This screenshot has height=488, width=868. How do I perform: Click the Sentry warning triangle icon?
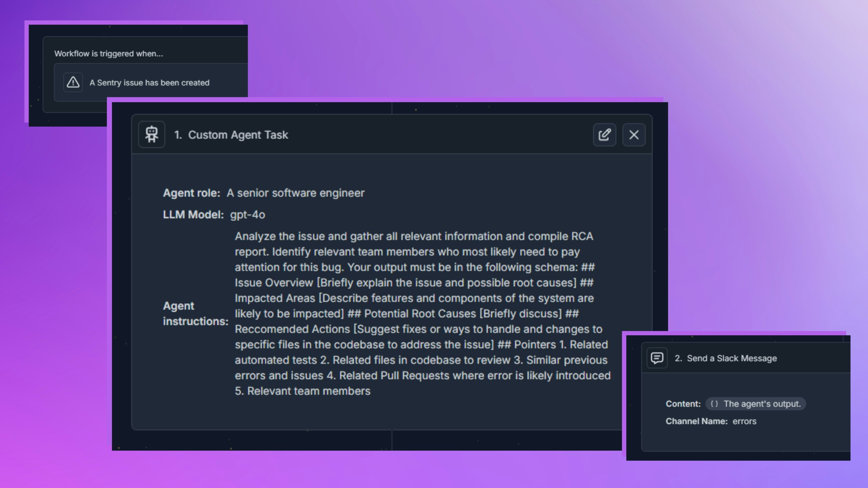(73, 82)
